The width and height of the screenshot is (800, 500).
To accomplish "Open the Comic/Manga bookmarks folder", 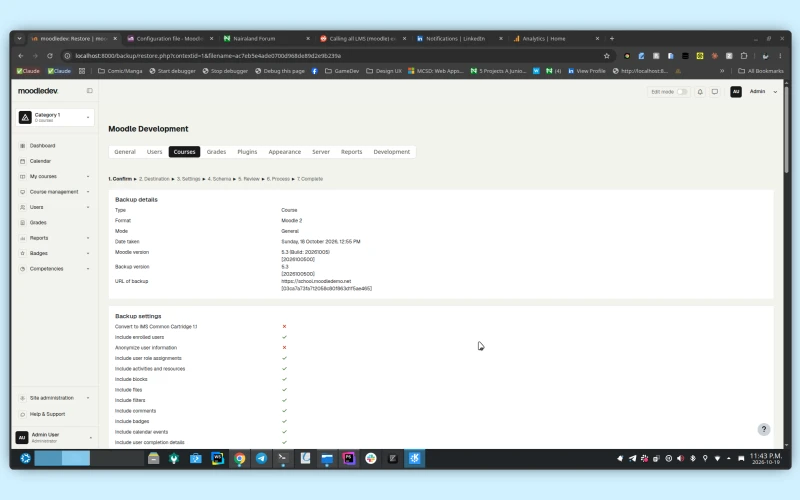I will (120, 71).
